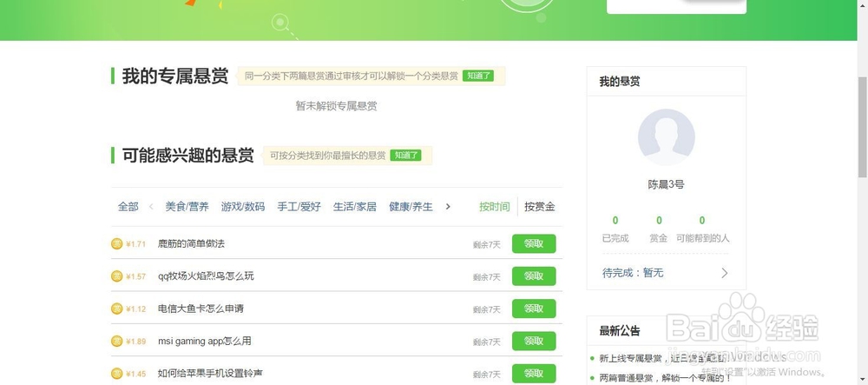Select the 手工/爱好 category
Viewport: 868px width, 385px height.
pyautogui.click(x=299, y=207)
